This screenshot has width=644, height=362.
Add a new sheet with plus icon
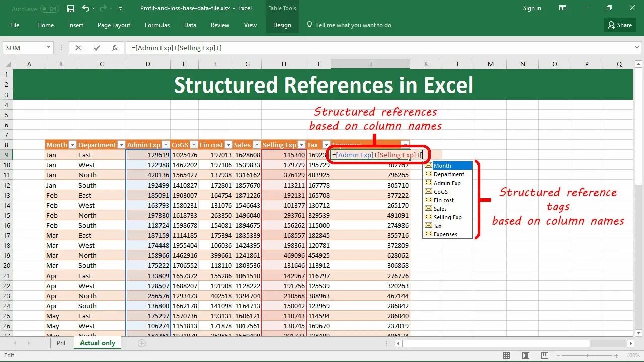[142, 343]
